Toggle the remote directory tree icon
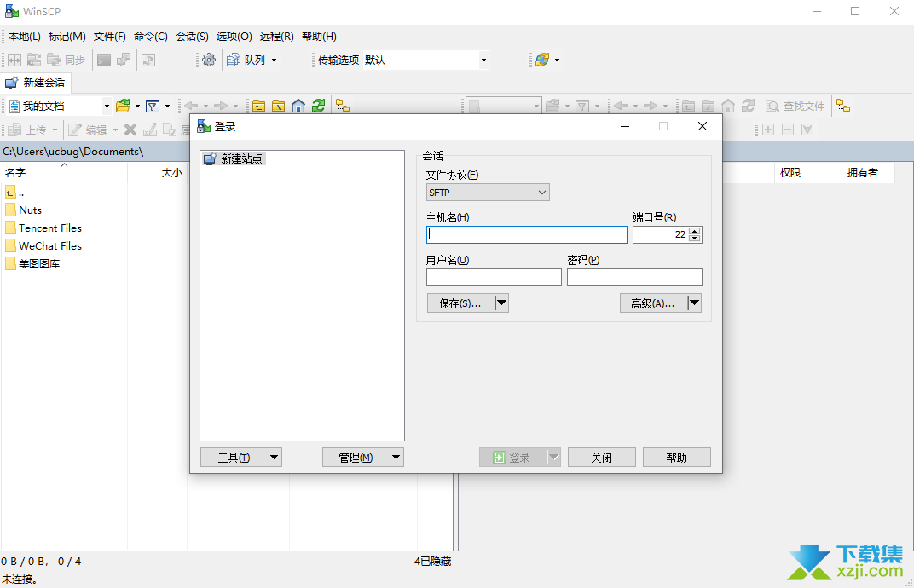Image resolution: width=914 pixels, height=588 pixels. coord(843,106)
